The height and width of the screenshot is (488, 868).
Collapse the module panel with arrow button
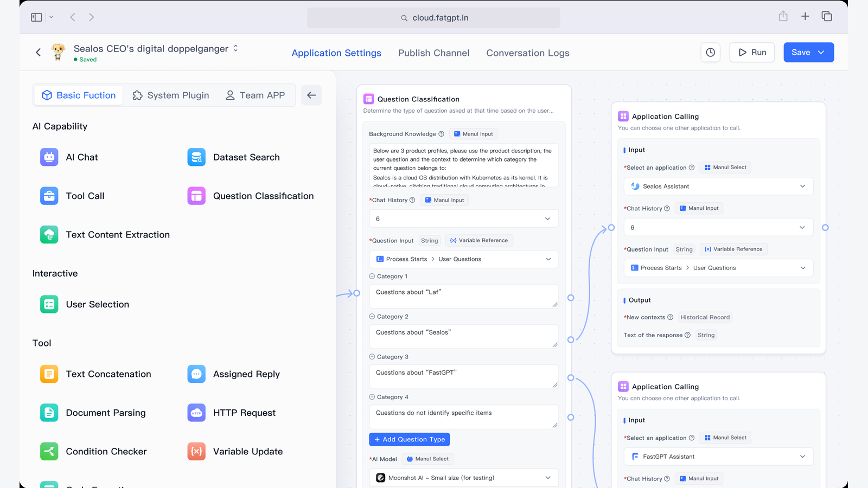[x=311, y=95]
